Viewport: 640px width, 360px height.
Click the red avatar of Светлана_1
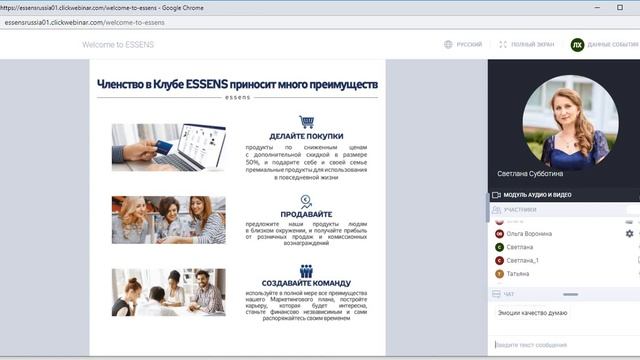[499, 260]
